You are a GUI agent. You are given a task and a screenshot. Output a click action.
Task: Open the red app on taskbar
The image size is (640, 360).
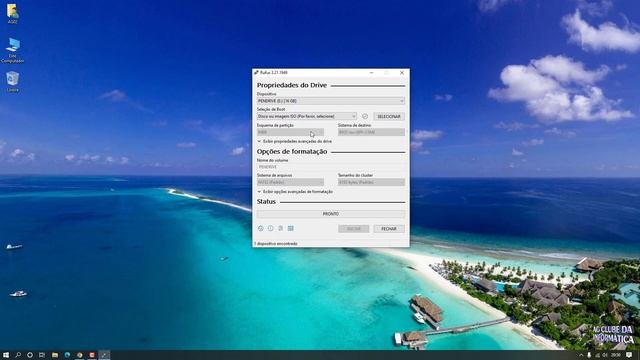(x=92, y=355)
